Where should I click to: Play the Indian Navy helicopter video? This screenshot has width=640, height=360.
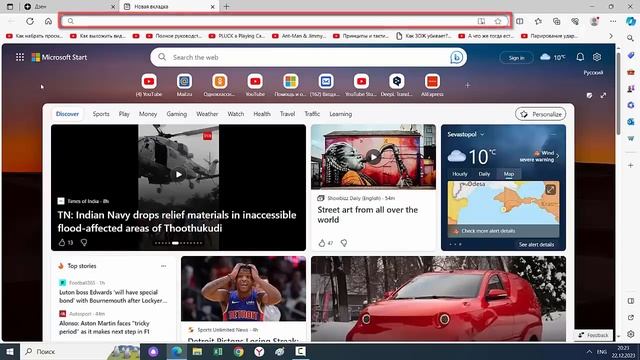178,175
